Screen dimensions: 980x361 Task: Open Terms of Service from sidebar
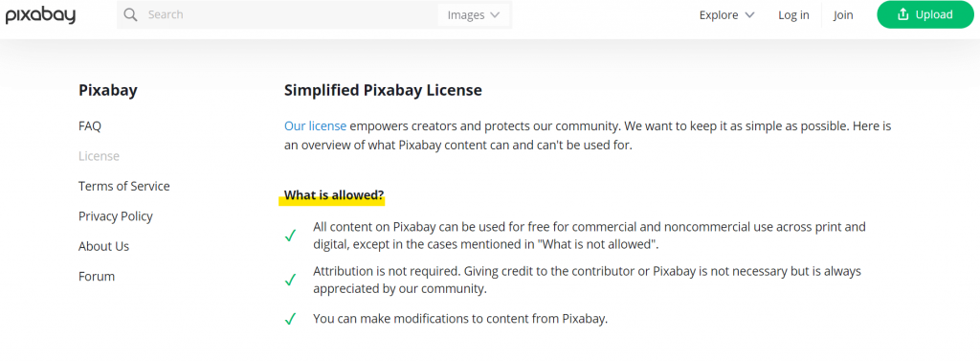(x=123, y=186)
